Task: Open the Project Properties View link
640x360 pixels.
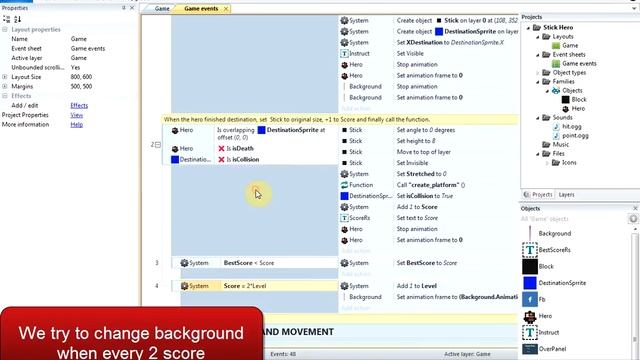Action: [76, 115]
